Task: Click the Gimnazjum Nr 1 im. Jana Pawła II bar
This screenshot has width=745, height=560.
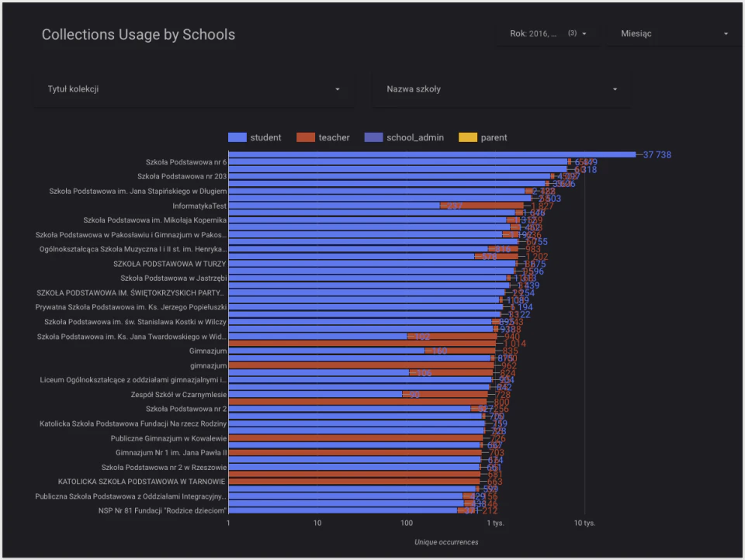Action: click(x=355, y=453)
